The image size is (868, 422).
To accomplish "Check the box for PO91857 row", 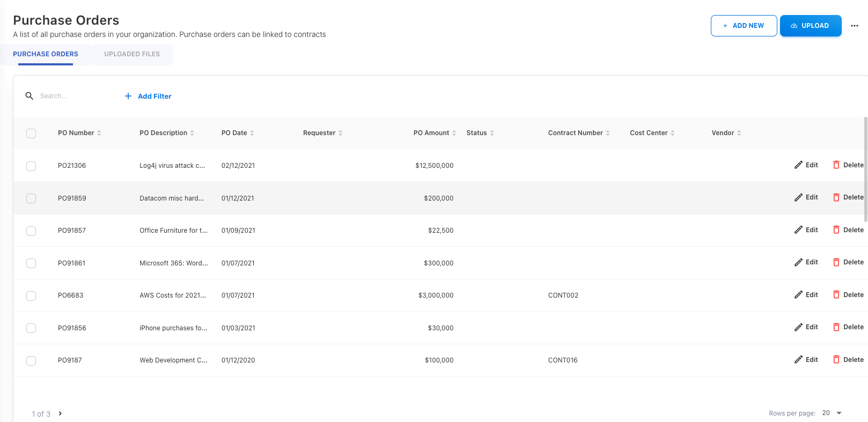I will coord(31,231).
